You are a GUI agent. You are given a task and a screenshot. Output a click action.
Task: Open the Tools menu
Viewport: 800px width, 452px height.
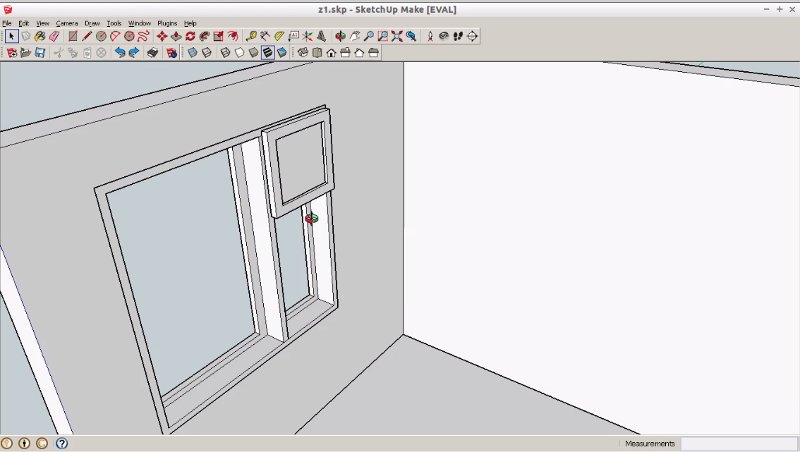point(114,23)
